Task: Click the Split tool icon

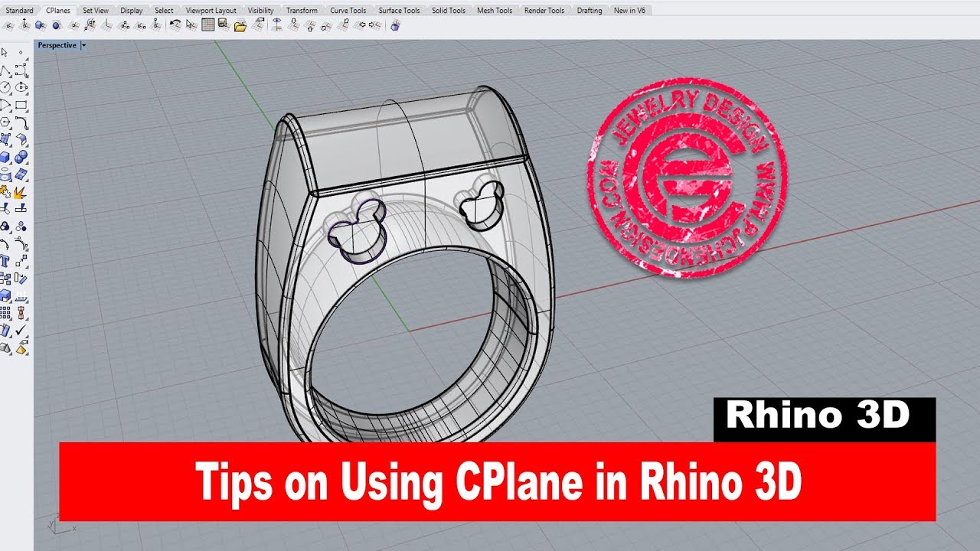Action: point(21,208)
